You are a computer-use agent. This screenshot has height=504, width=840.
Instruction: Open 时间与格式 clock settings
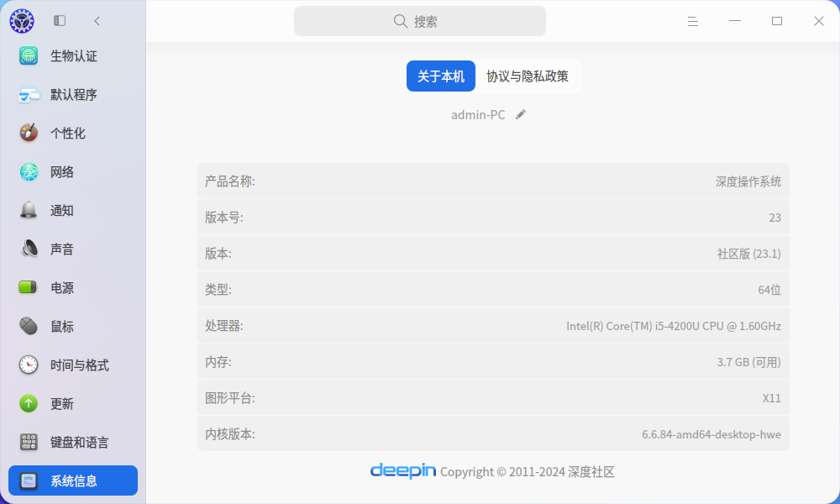click(73, 365)
